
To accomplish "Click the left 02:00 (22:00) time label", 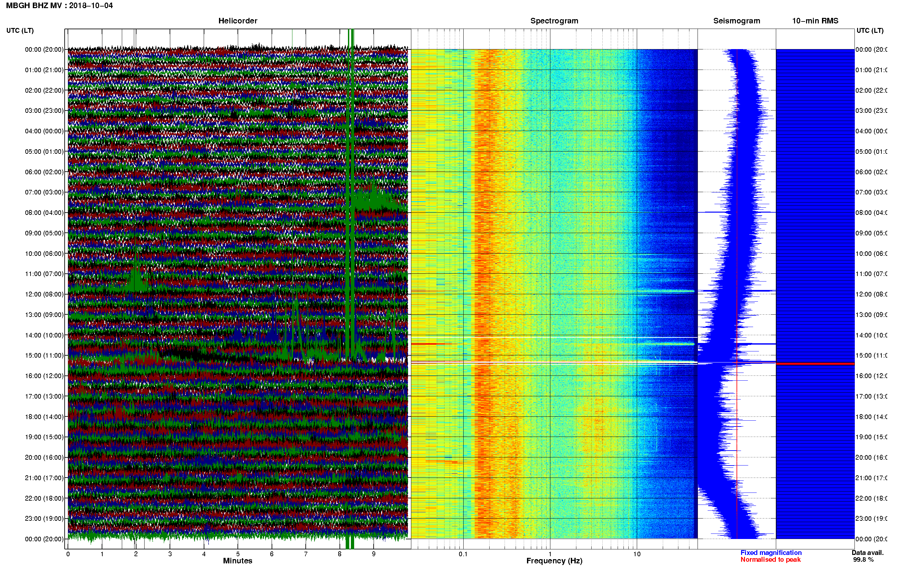I will click(x=44, y=90).
